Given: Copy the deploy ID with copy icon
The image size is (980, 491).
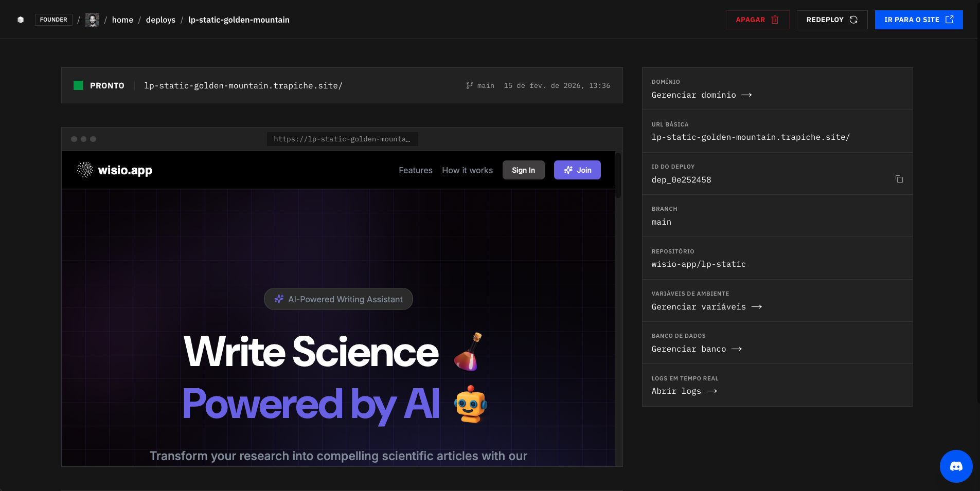Looking at the screenshot, I should [x=899, y=179].
